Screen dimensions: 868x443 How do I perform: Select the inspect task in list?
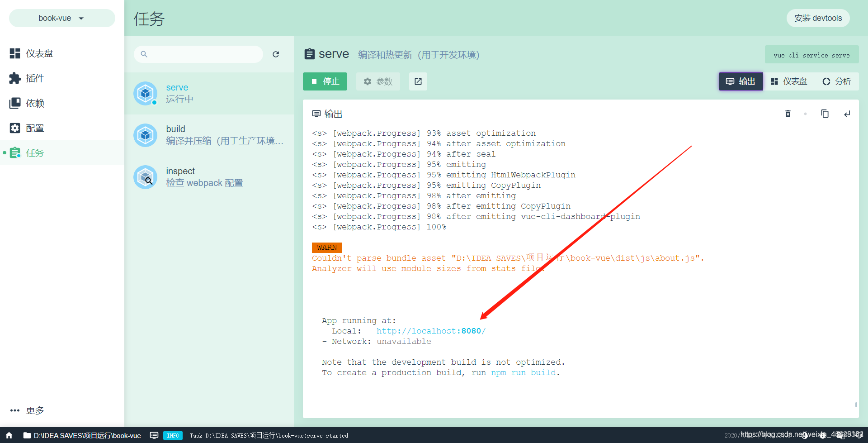209,177
